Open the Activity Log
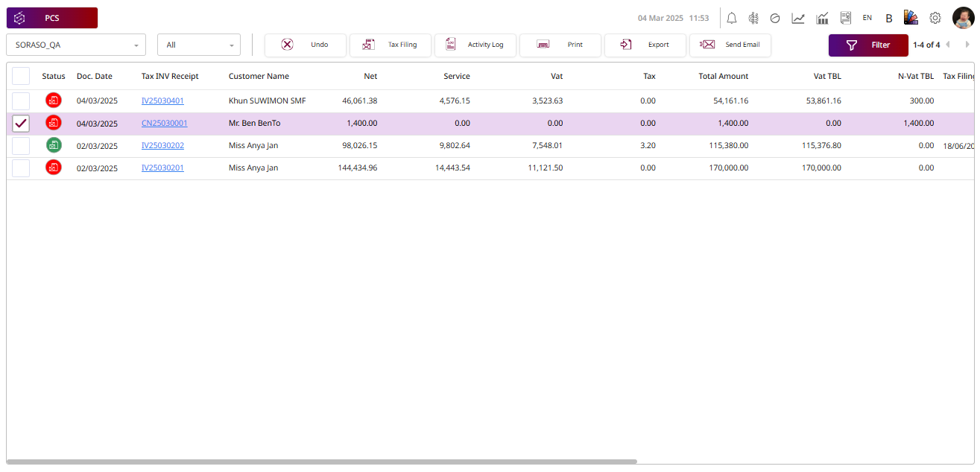This screenshot has width=980, height=472. pyautogui.click(x=475, y=45)
